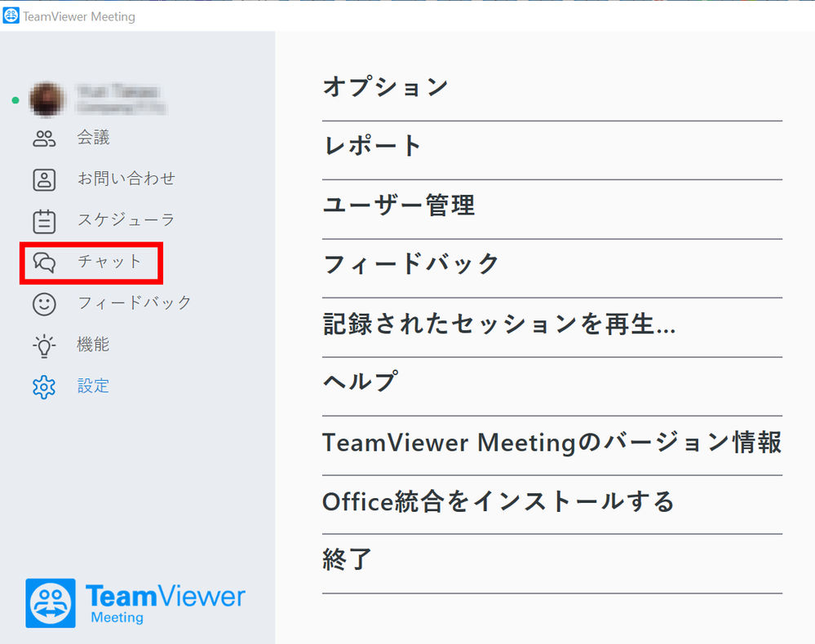The image size is (815, 644).
Task: Click the blurred user profile avatar
Action: [47, 99]
